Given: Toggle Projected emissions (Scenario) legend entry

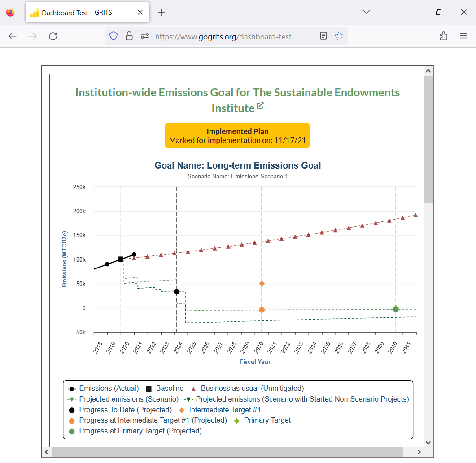Looking at the screenshot, I should point(123,399).
